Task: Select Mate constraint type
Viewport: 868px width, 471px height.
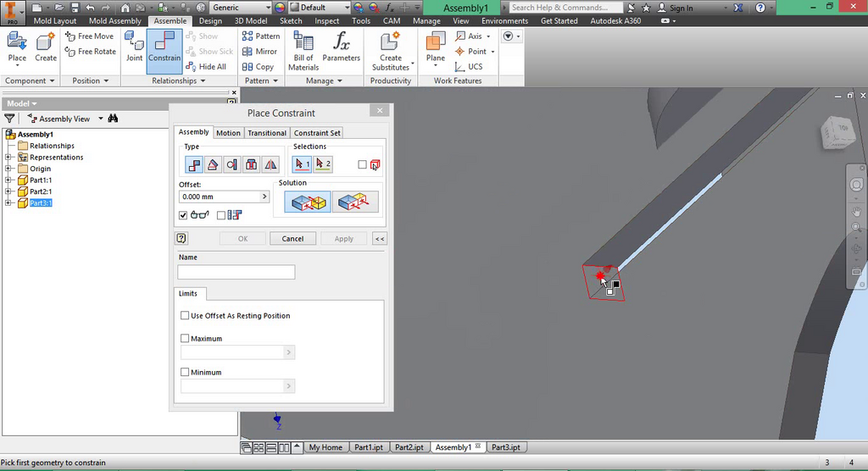Action: tap(194, 164)
